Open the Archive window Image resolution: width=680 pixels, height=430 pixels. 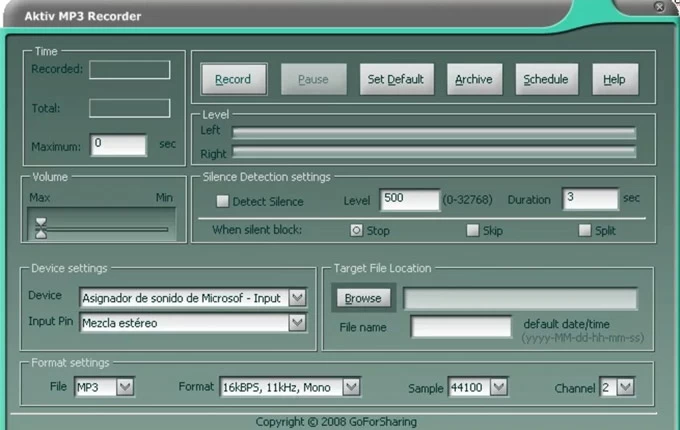coord(472,80)
